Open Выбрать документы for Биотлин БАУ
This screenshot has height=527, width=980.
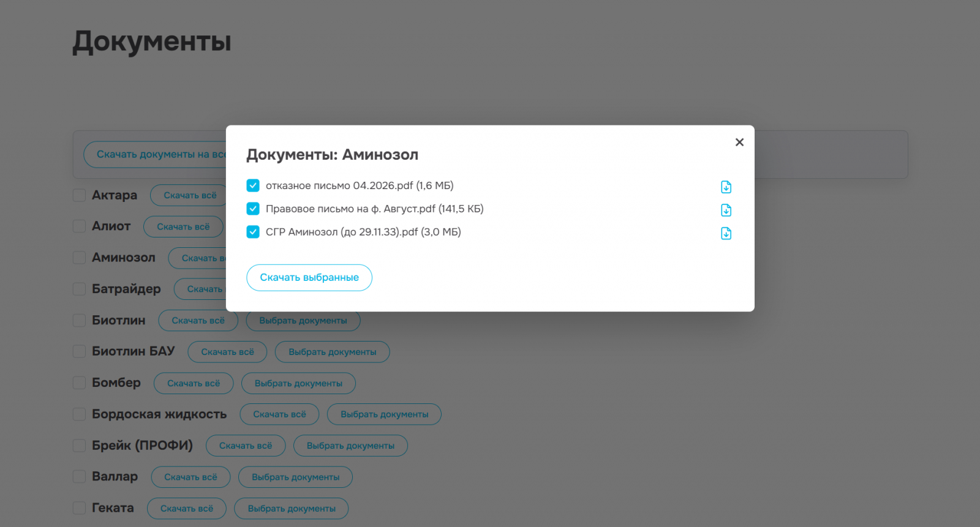[333, 352]
